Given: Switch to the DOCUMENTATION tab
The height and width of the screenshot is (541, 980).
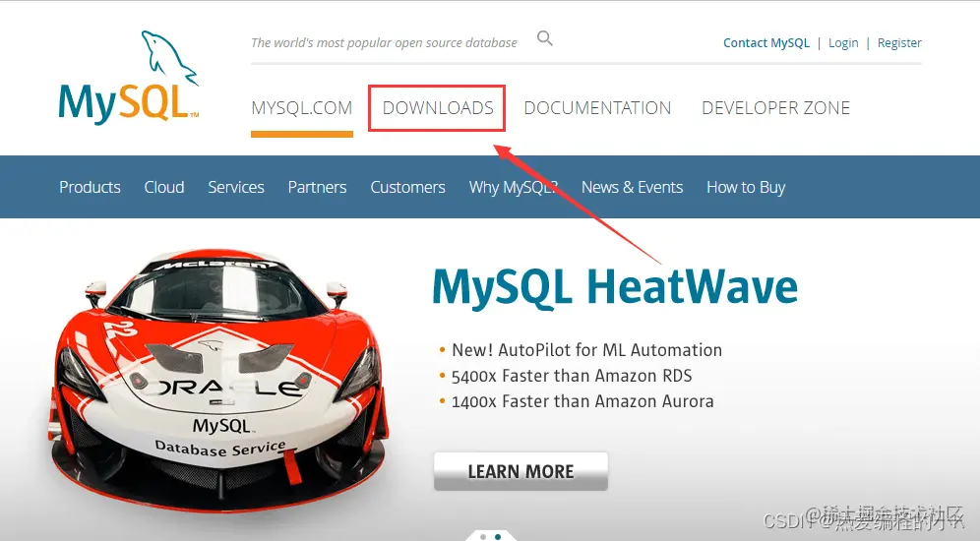Looking at the screenshot, I should [x=597, y=108].
